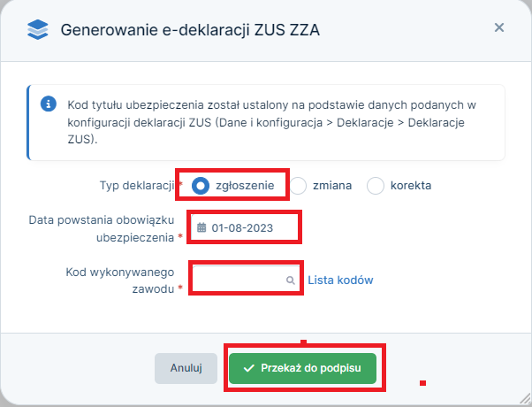Close the ZUS ZZA dialog with X
Screen dimensions: 532x407
(x=498, y=27)
